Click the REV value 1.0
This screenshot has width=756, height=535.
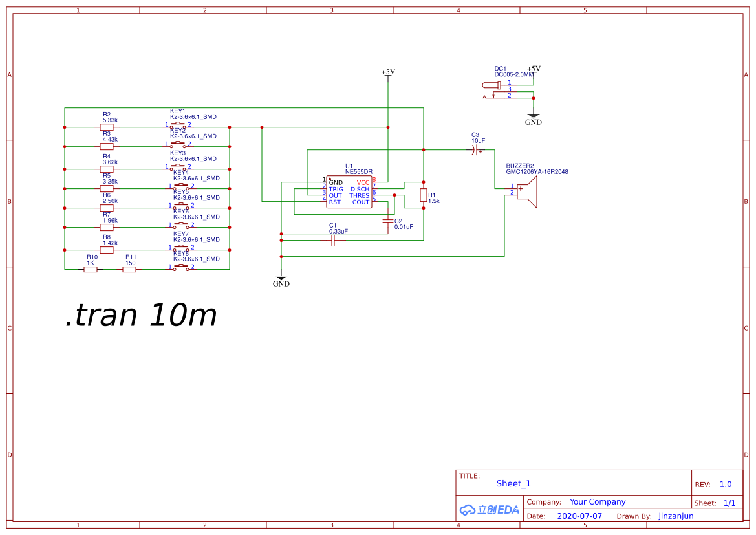click(726, 485)
